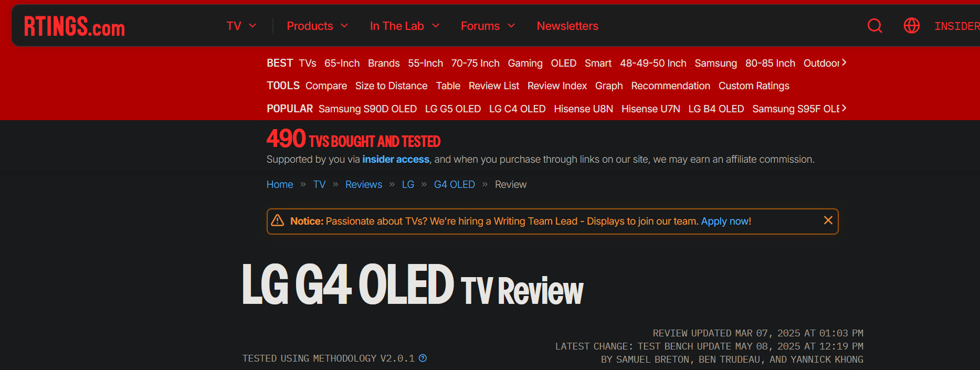This screenshot has height=370, width=980.
Task: Go to Newsletters page
Action: pos(567,26)
